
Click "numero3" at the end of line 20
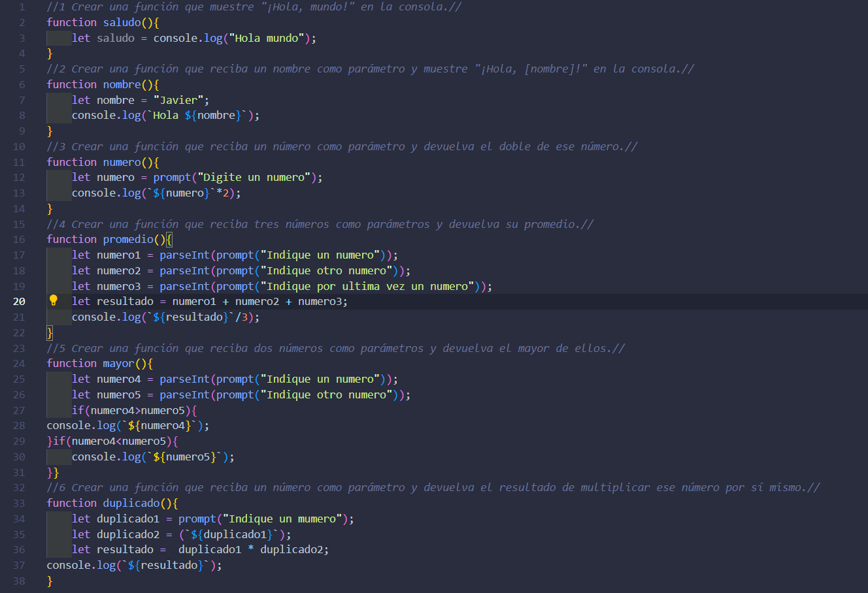(x=320, y=301)
